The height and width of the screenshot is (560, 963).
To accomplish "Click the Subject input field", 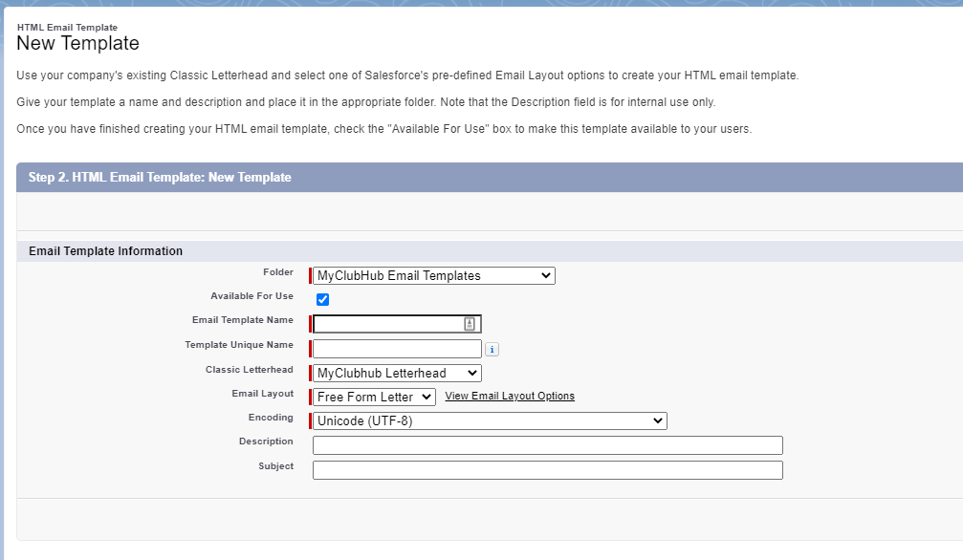I will coord(547,469).
